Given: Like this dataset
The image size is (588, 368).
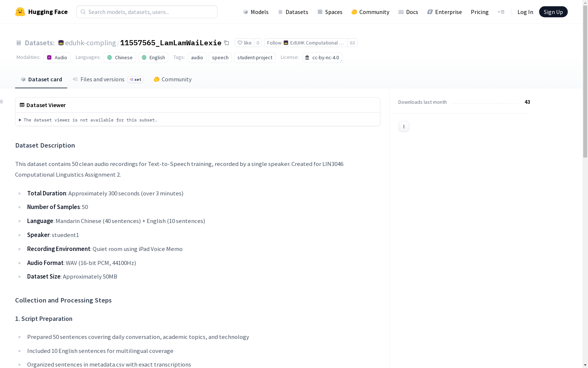Looking at the screenshot, I should point(244,43).
